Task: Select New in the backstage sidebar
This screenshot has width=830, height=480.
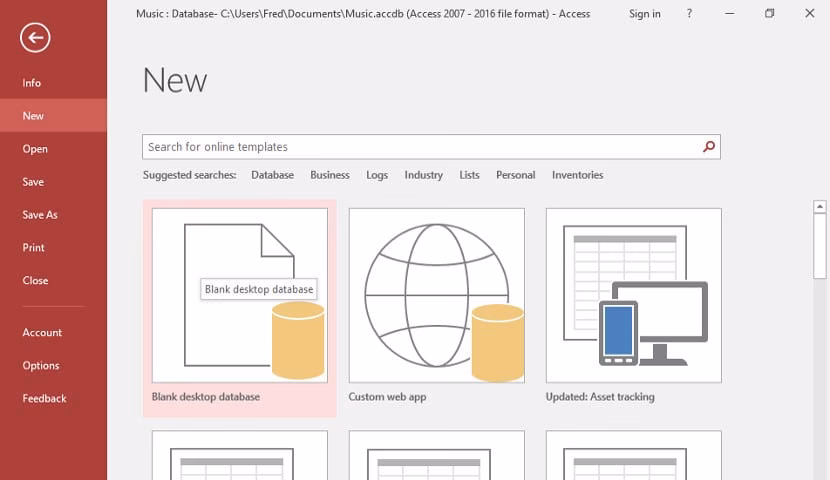Action: [53, 116]
